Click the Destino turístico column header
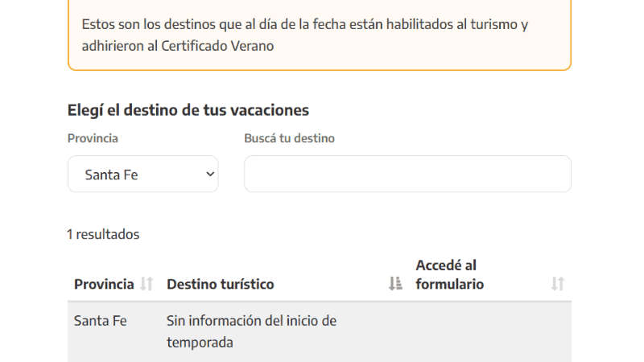The height and width of the screenshot is (362, 644). pyautogui.click(x=220, y=284)
